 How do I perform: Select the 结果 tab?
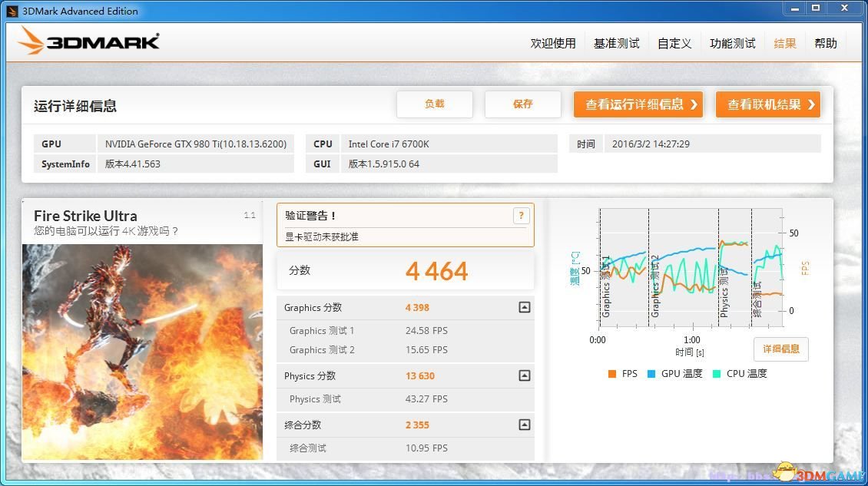785,43
